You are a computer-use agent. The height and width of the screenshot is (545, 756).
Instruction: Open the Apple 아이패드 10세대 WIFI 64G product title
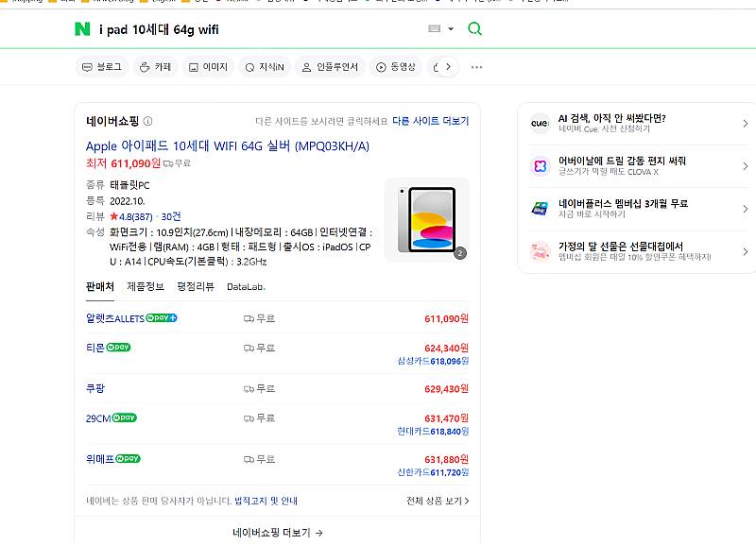click(x=228, y=146)
